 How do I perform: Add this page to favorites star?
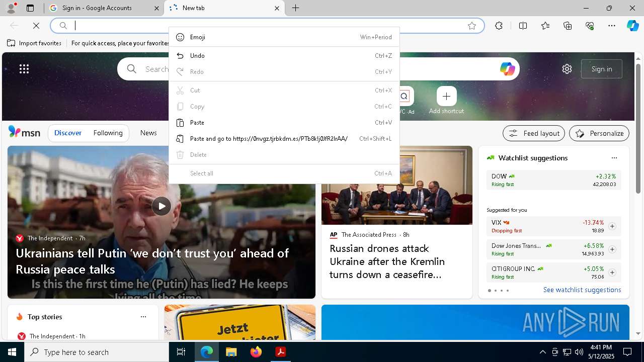click(472, 26)
